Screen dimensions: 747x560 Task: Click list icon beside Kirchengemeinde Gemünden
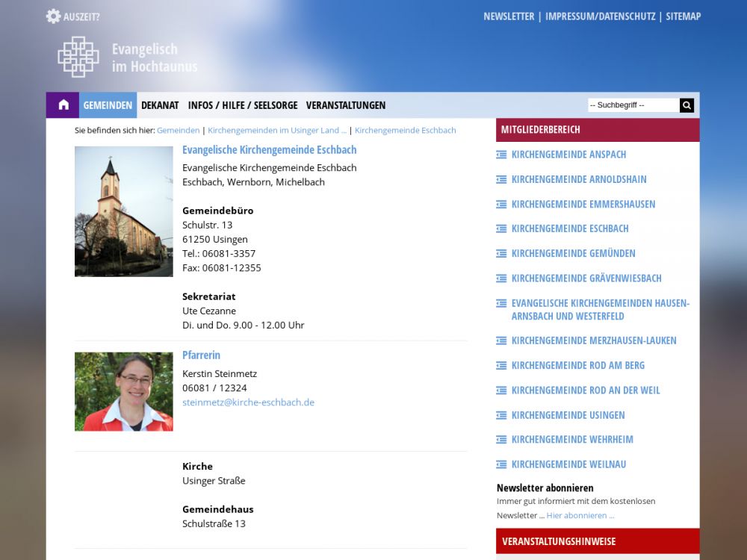pyautogui.click(x=501, y=254)
